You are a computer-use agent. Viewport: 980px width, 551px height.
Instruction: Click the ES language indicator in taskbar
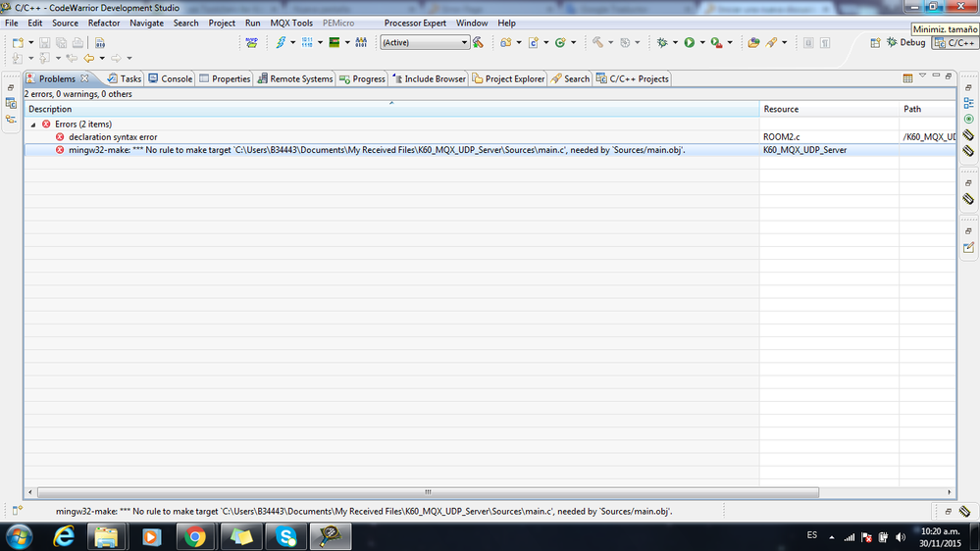point(812,535)
